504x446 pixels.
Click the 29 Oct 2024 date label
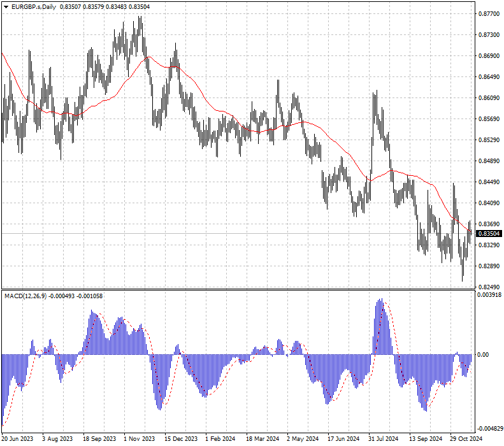(466, 439)
